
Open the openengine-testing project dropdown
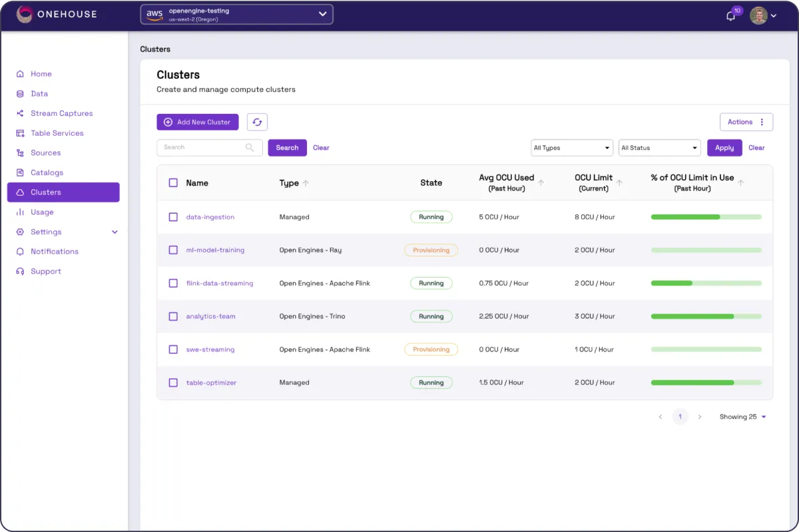(x=236, y=15)
